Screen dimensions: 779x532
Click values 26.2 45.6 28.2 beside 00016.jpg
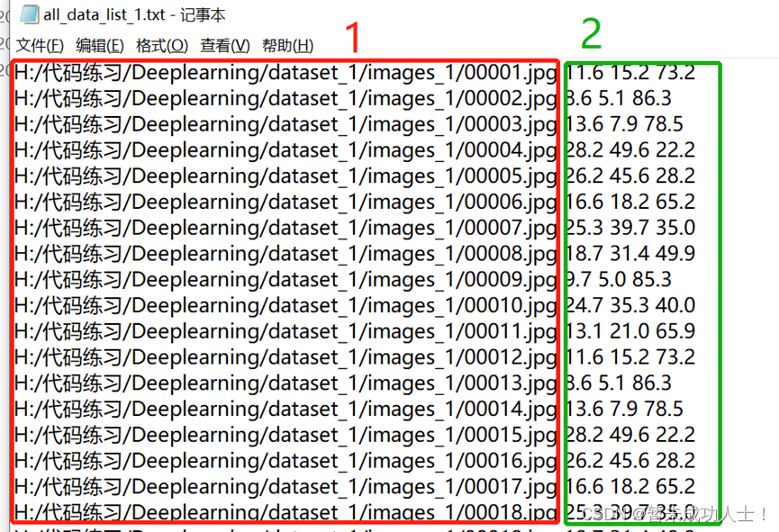click(x=631, y=461)
